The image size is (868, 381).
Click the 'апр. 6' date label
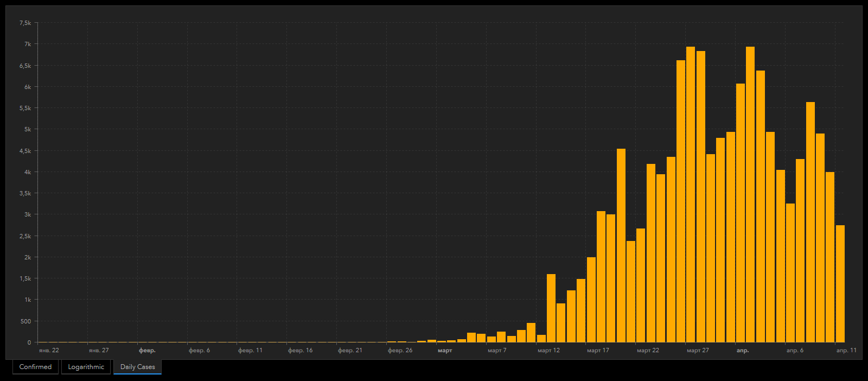[x=795, y=351]
